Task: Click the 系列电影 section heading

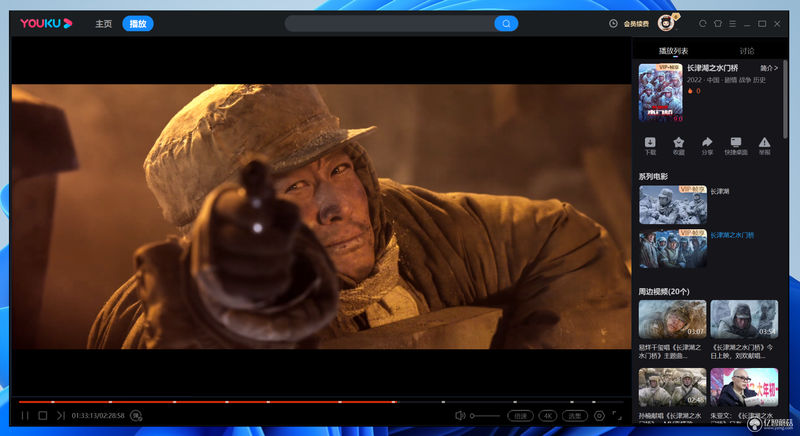Action: [x=653, y=176]
